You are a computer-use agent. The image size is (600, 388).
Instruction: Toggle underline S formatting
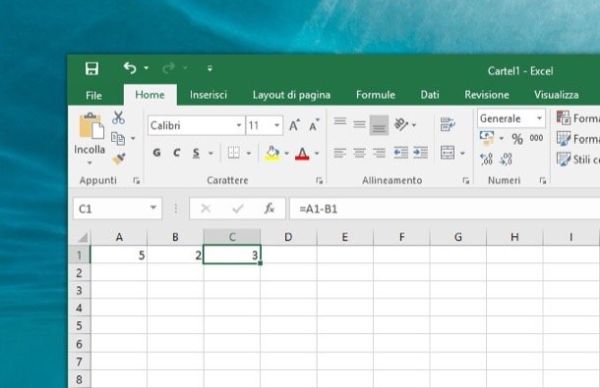coord(196,153)
